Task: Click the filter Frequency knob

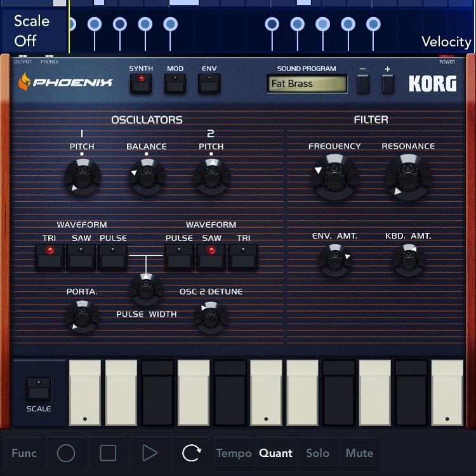Action: 334,177
